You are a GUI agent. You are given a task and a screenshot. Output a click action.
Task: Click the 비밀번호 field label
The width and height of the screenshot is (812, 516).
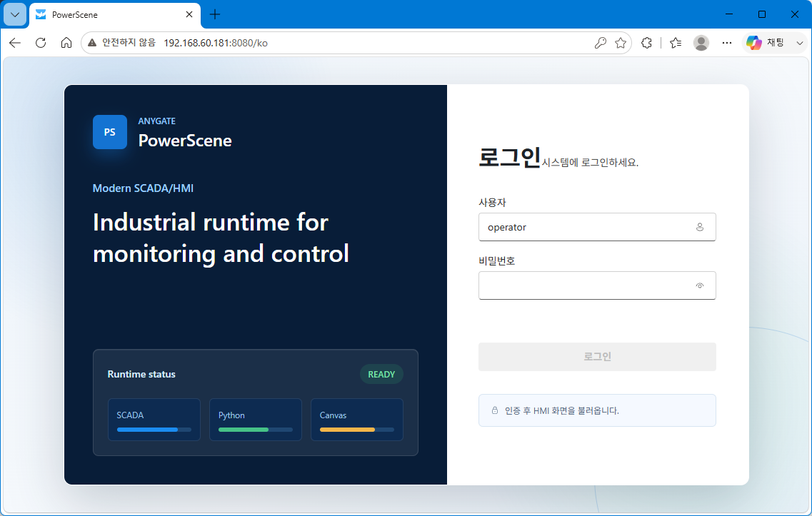click(496, 260)
